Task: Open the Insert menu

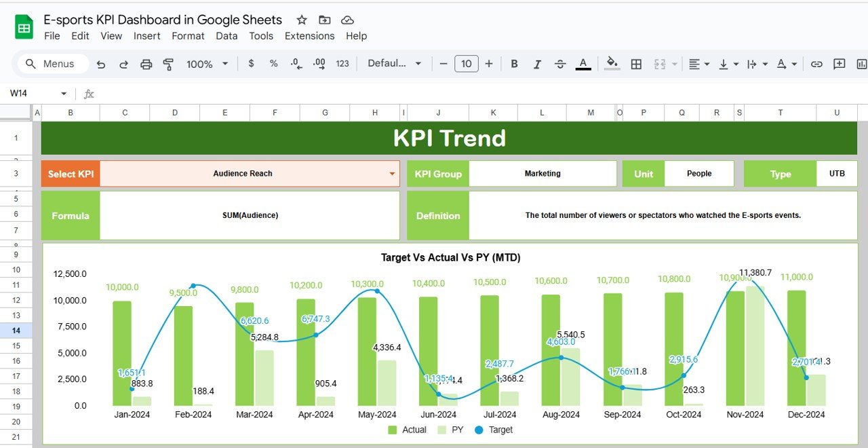Action: coord(147,36)
